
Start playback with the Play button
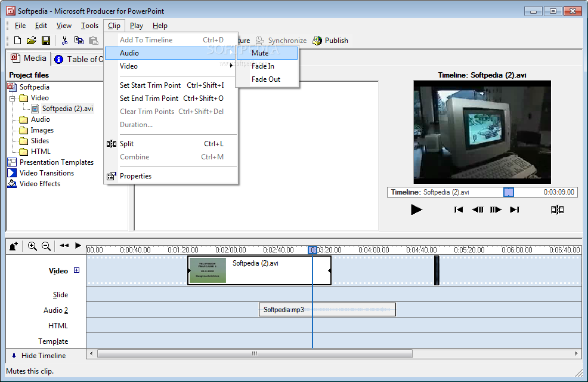(x=416, y=210)
